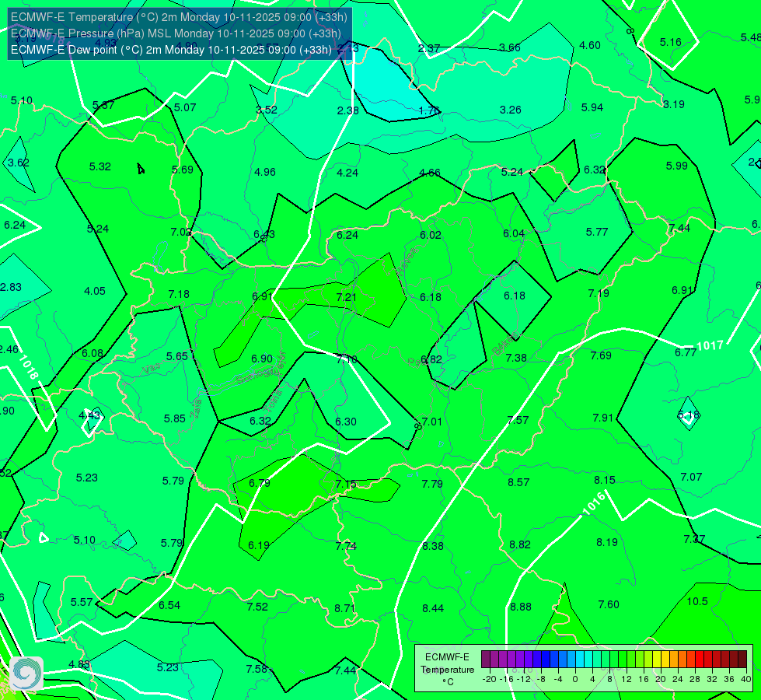Click the 6.08 temperature value
The height and width of the screenshot is (700, 761).
93,354
